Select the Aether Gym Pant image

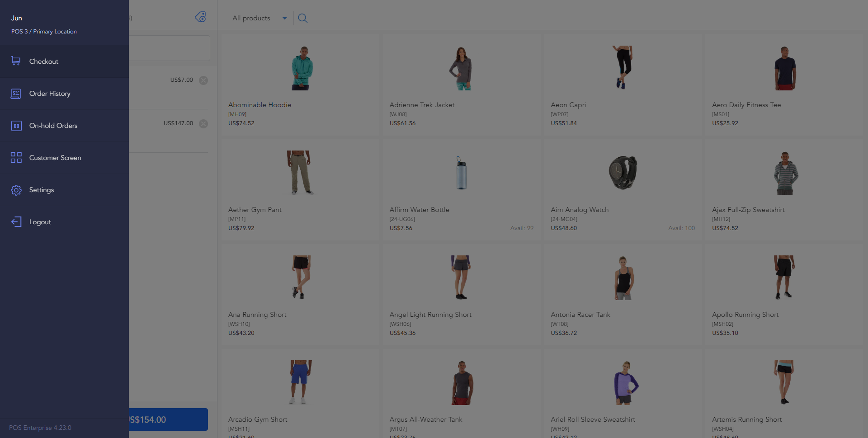pyautogui.click(x=300, y=173)
